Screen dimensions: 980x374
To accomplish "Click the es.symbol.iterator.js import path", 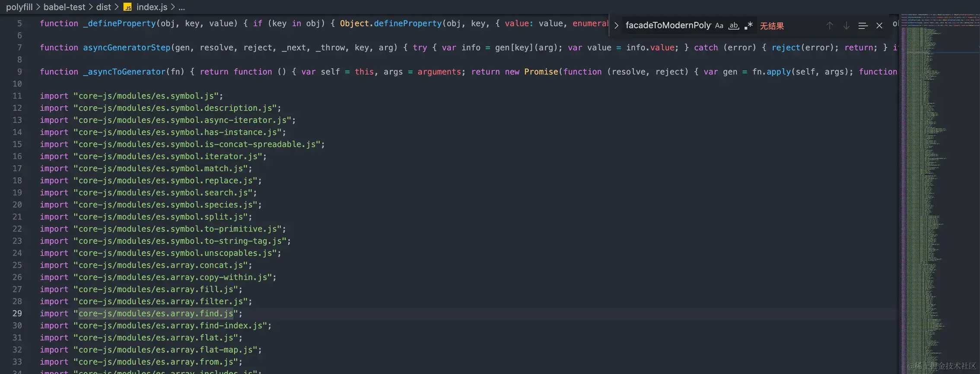I will pos(168,156).
